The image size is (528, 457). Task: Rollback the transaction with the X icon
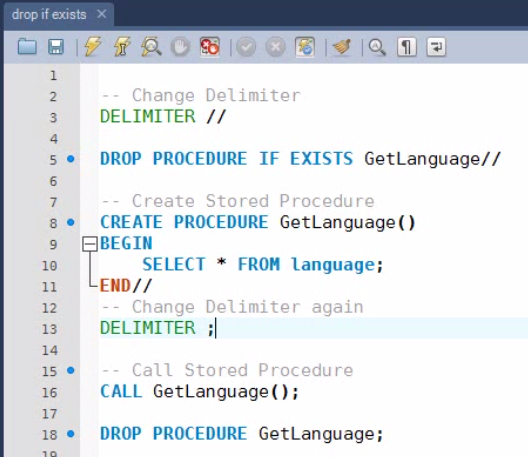pos(275,47)
